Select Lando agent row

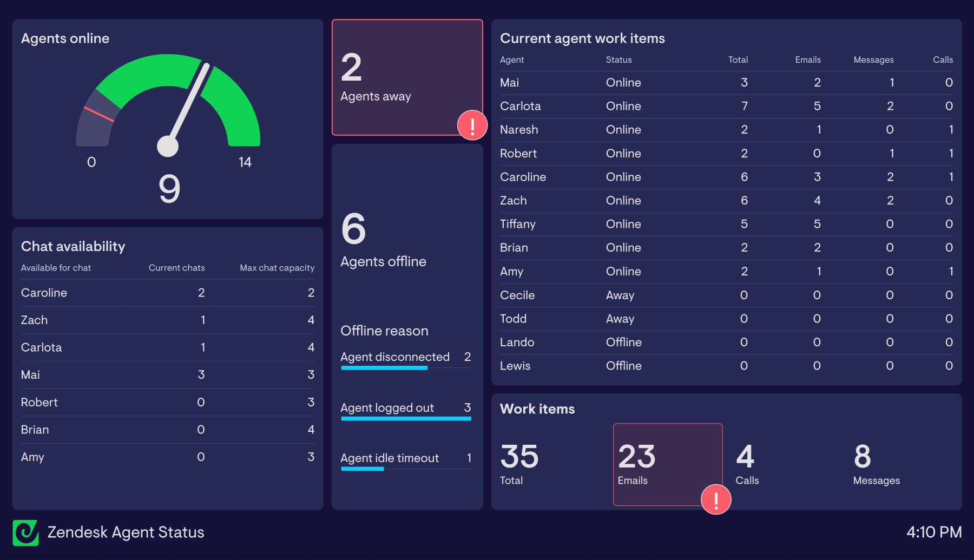726,342
